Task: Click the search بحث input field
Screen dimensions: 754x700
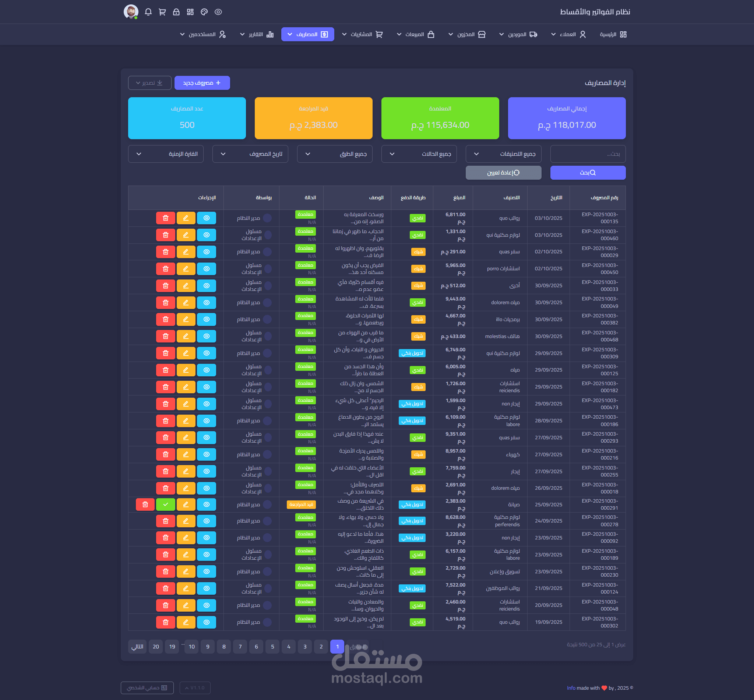Action: [587, 154]
